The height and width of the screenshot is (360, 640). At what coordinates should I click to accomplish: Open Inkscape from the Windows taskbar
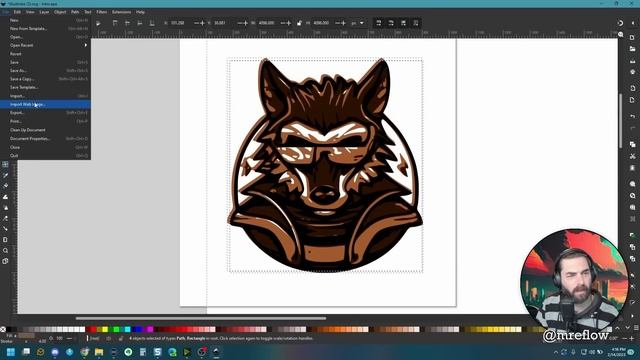click(216, 352)
